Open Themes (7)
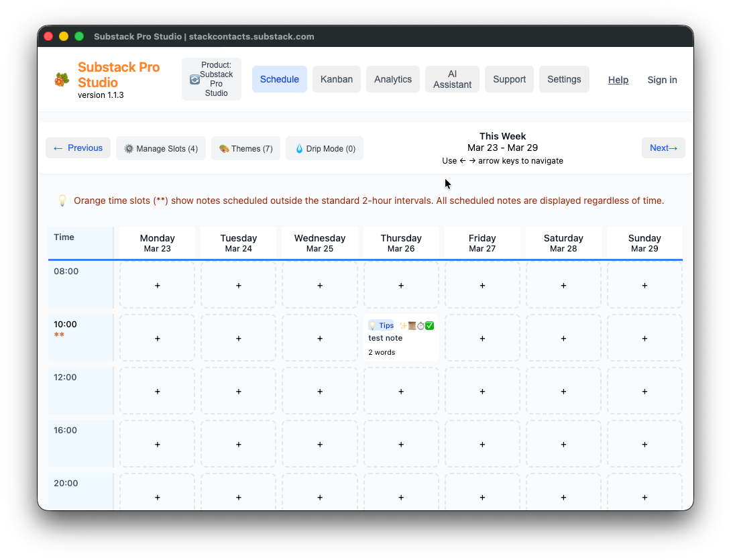The height and width of the screenshot is (560, 731). pos(245,148)
